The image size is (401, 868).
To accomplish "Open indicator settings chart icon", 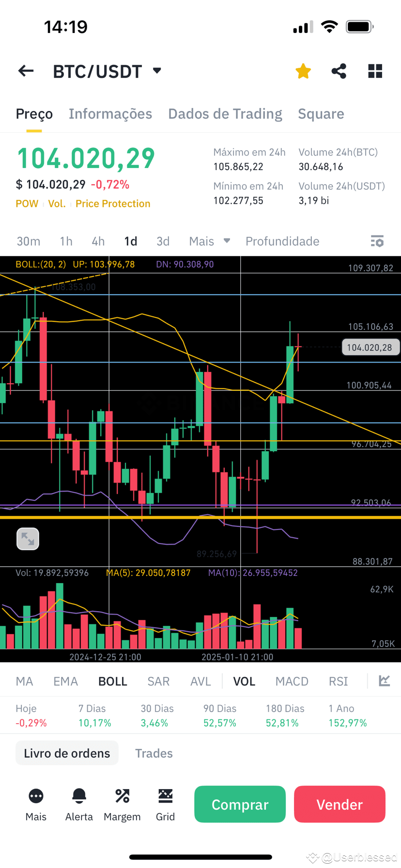I will click(x=385, y=681).
